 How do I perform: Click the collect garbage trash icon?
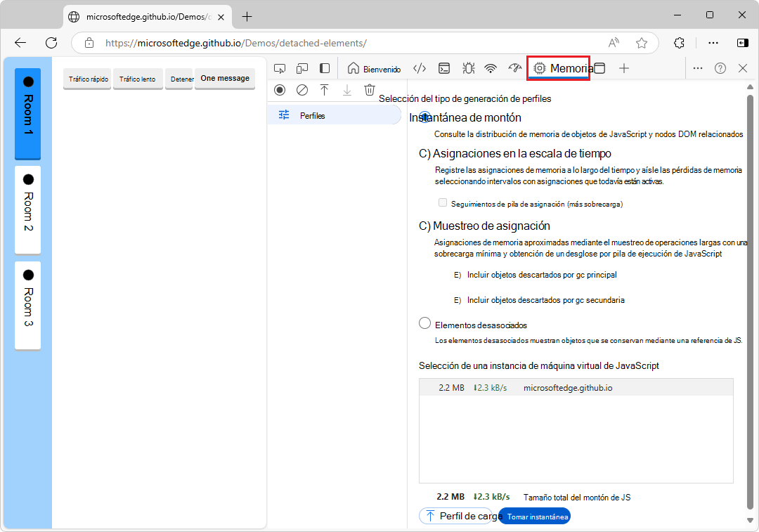[x=370, y=90]
